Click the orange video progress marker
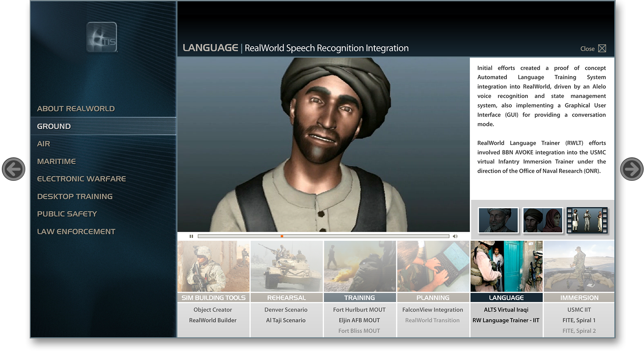644x351 pixels. (x=282, y=236)
